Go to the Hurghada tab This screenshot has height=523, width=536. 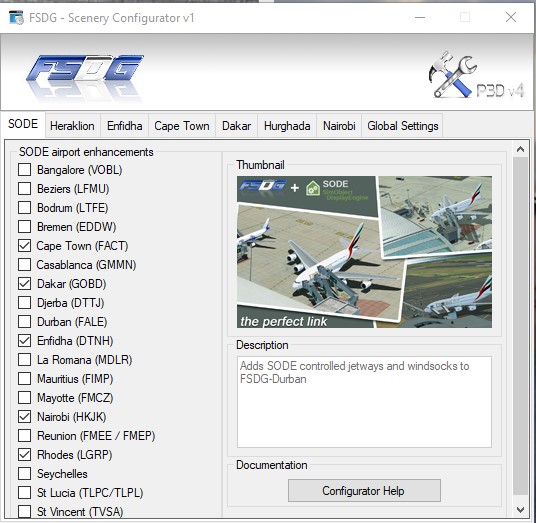point(287,126)
